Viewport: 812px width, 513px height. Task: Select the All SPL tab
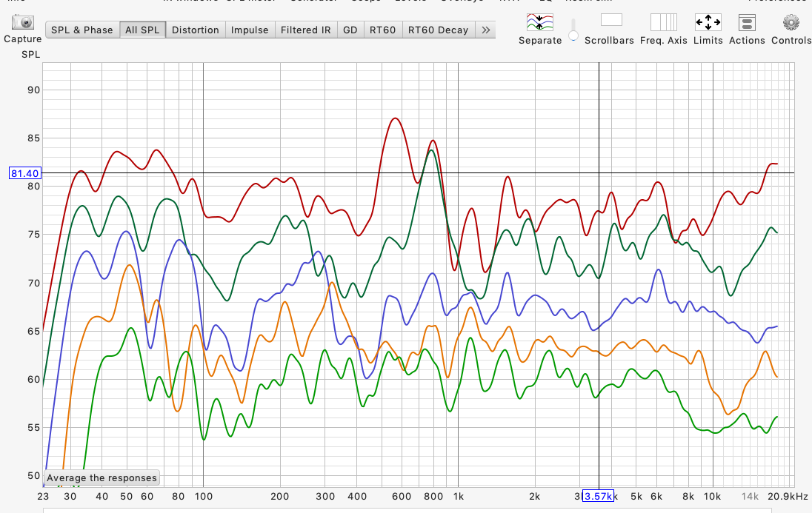click(142, 30)
